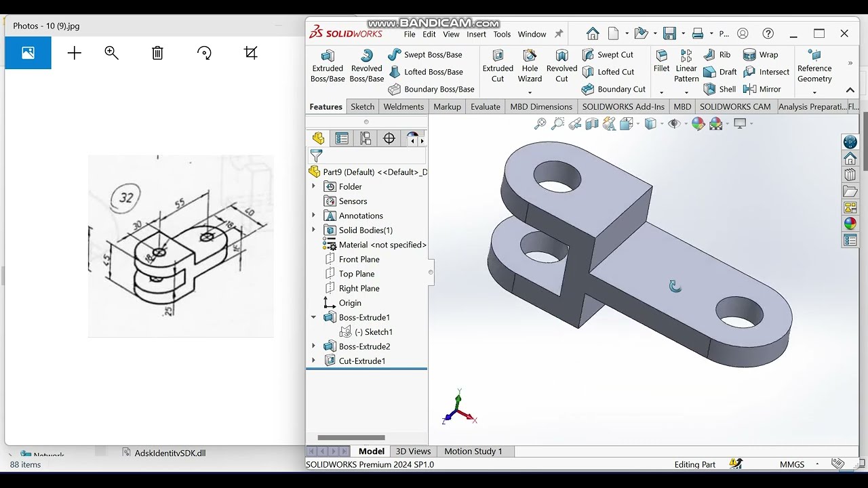The image size is (868, 488).
Task: Click Zoom to Fit in view toolbar
Action: click(540, 123)
